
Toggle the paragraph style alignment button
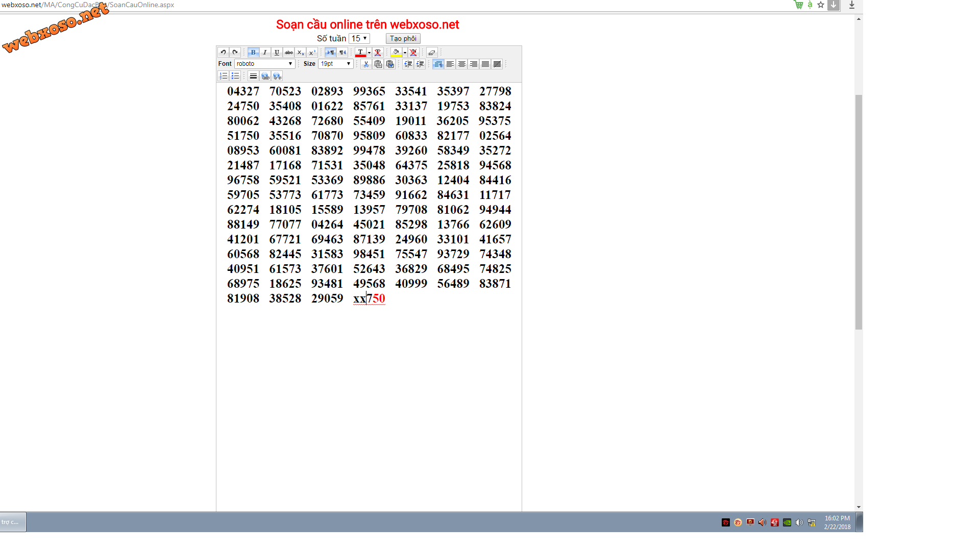coord(438,64)
